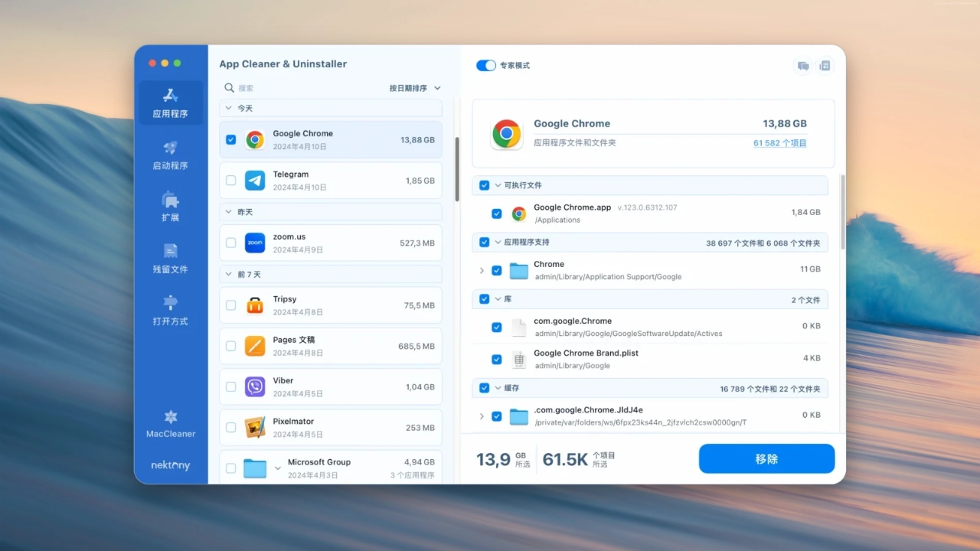Collapse the 库 section chevron
This screenshot has height=551, width=980.
[x=498, y=299]
